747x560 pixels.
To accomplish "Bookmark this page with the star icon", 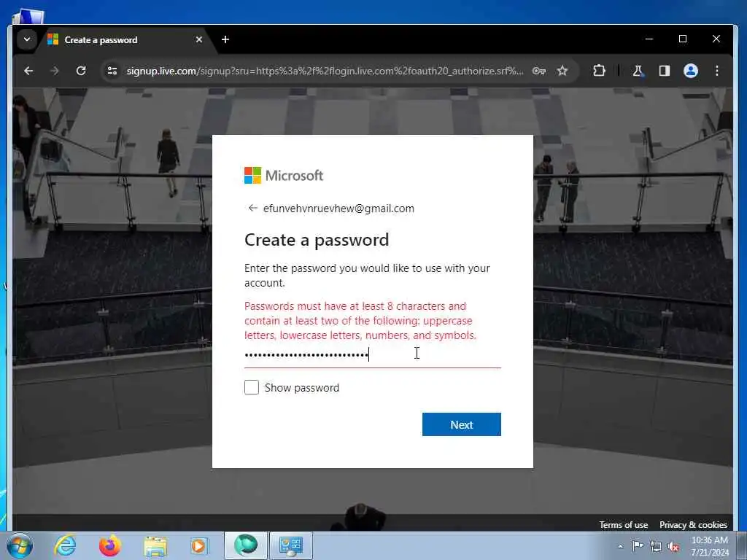I will coord(562,71).
